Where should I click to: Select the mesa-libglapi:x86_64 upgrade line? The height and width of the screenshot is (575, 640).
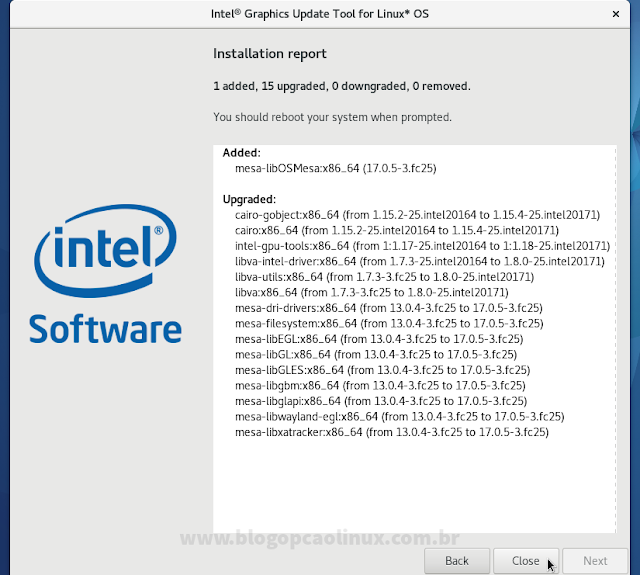pyautogui.click(x=381, y=401)
